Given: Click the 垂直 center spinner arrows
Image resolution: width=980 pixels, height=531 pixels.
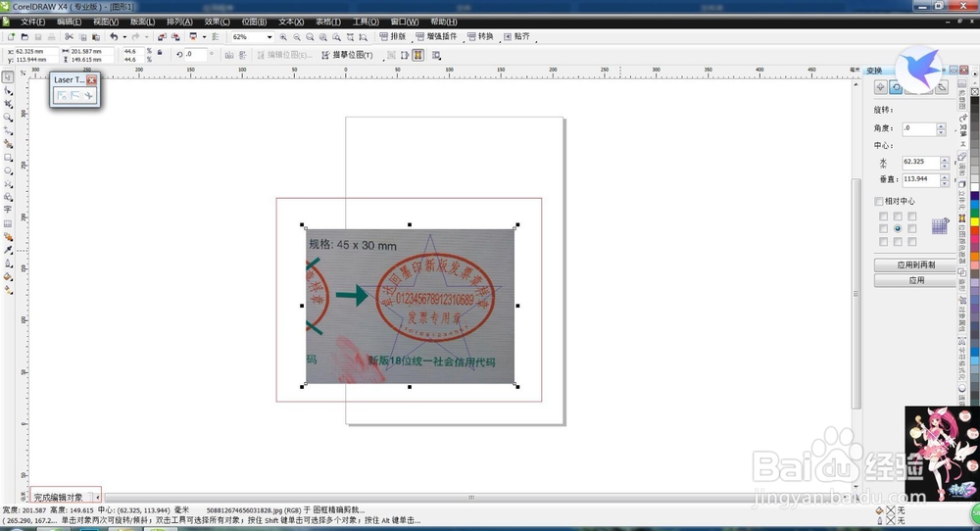Looking at the screenshot, I should [945, 180].
